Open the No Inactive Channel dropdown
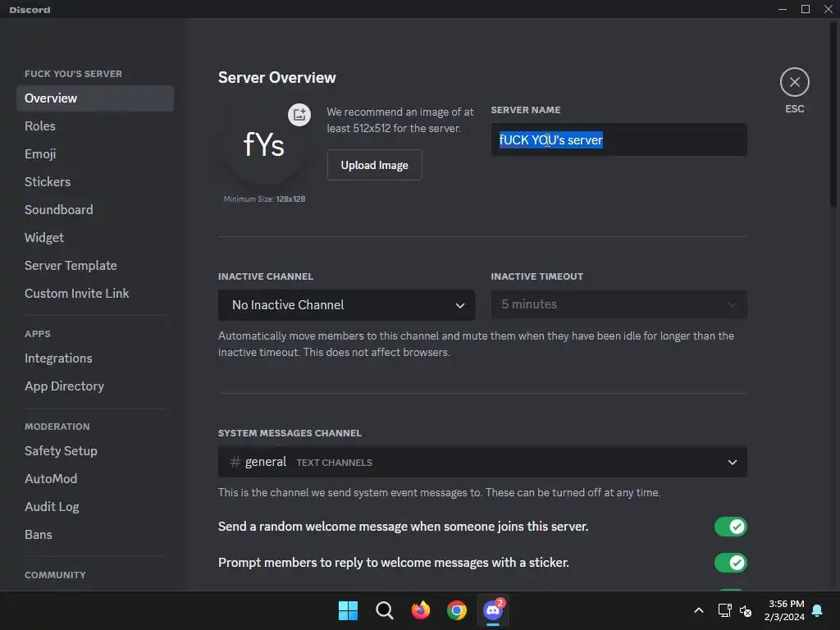The image size is (840, 630). 346,305
